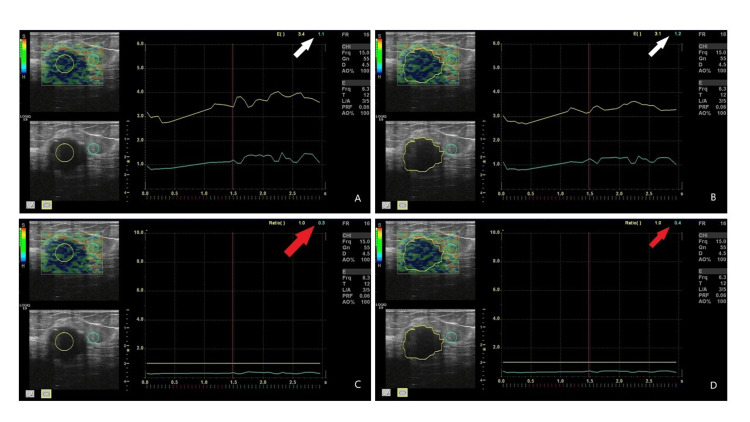Image resolution: width=750 pixels, height=422 pixels.
Task: Click the yellow E value 3.1 in panel B
Action: [658, 34]
